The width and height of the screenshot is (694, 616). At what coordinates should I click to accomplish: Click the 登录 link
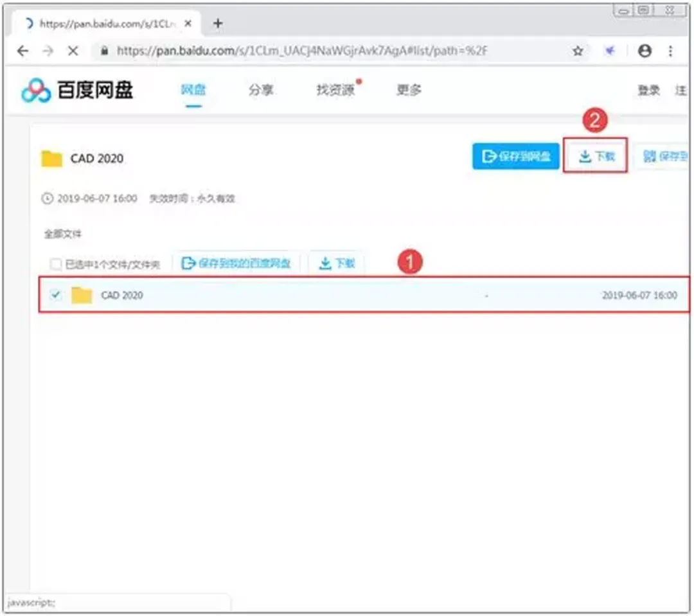(648, 91)
